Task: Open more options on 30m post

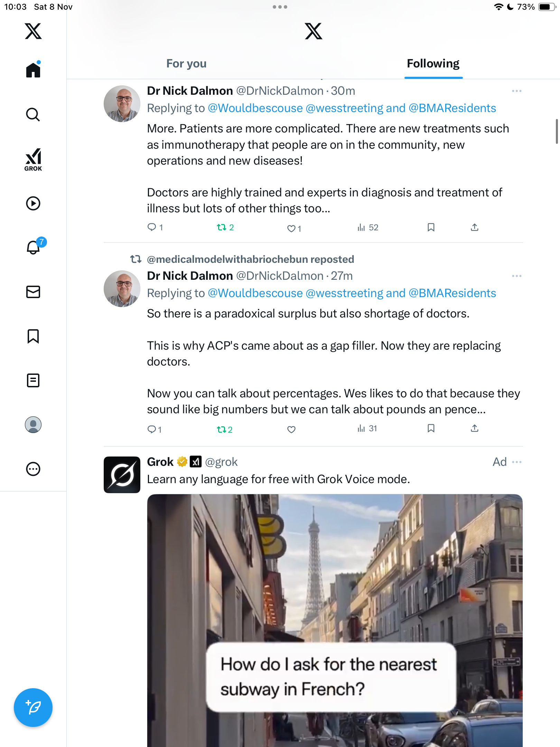Action: [516, 91]
